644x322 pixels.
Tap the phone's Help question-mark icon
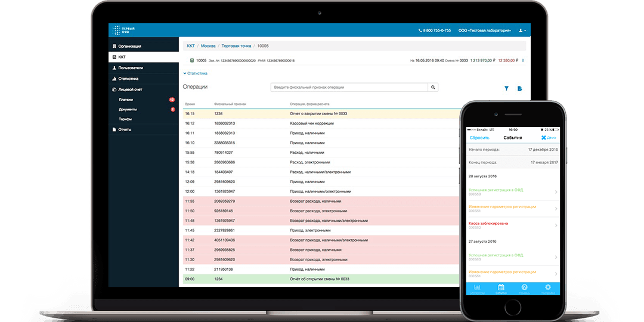coord(524,287)
